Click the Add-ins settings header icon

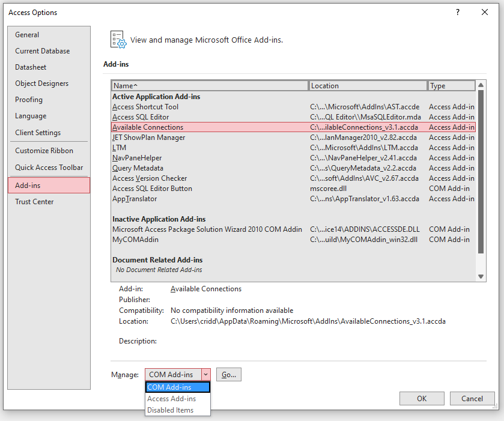pyautogui.click(x=118, y=40)
